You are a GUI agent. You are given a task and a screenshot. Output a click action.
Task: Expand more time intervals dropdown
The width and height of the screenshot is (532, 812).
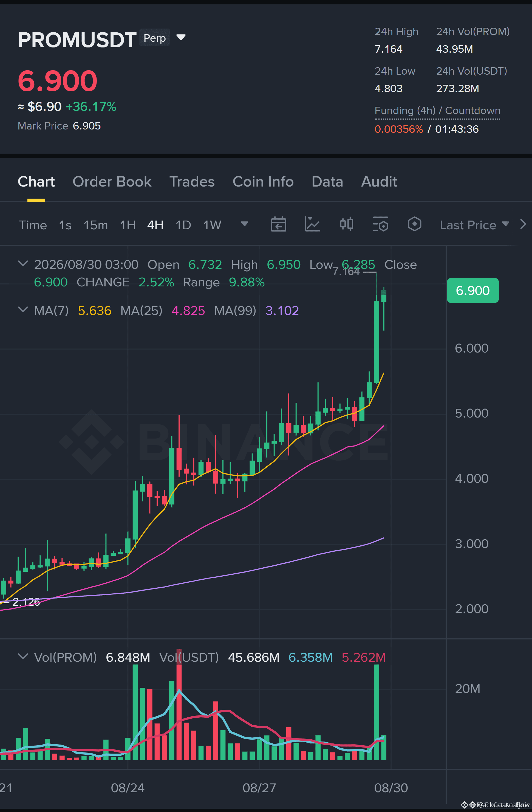[x=245, y=224]
